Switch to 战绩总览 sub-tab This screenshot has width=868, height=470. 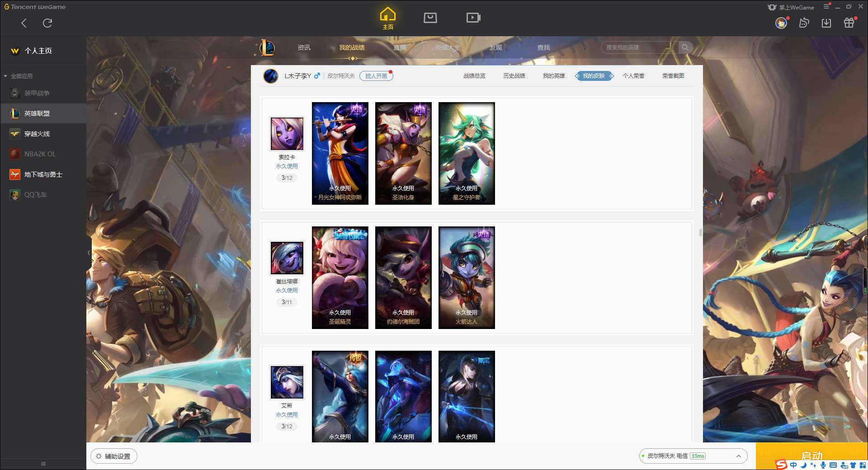pyautogui.click(x=474, y=76)
